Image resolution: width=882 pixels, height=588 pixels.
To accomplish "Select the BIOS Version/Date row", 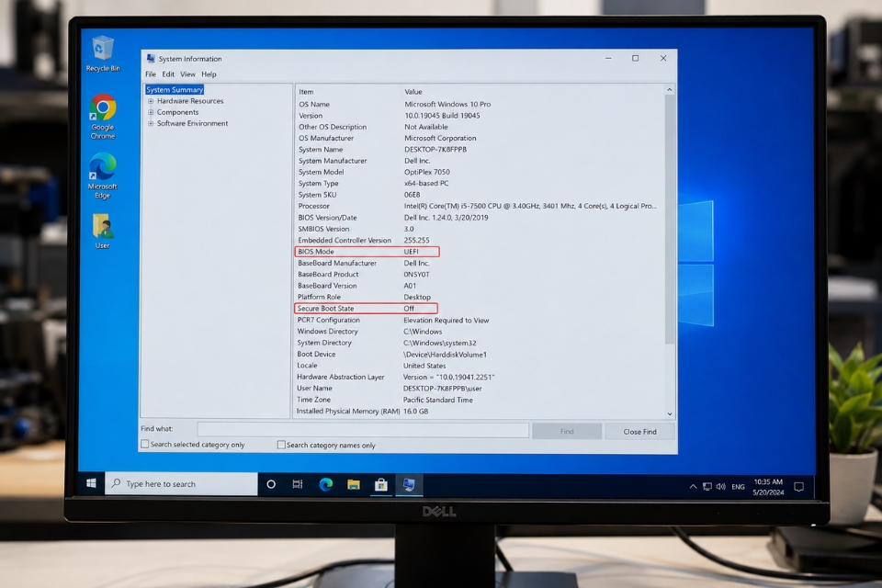I will 479,217.
